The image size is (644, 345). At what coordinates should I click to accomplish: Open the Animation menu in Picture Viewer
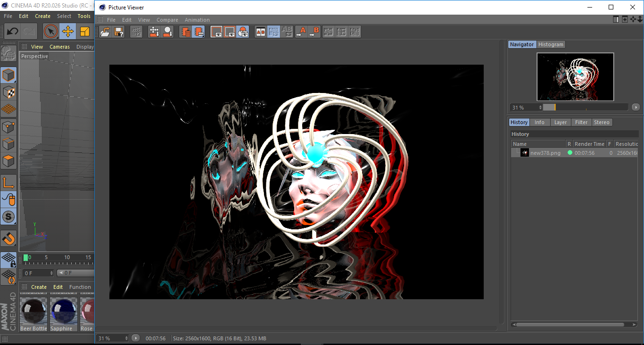[197, 20]
